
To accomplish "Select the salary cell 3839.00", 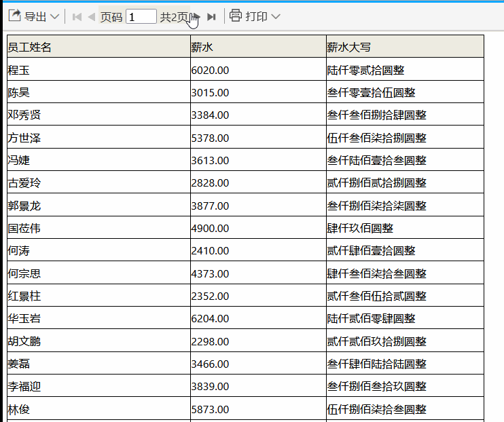I will pyautogui.click(x=258, y=386).
